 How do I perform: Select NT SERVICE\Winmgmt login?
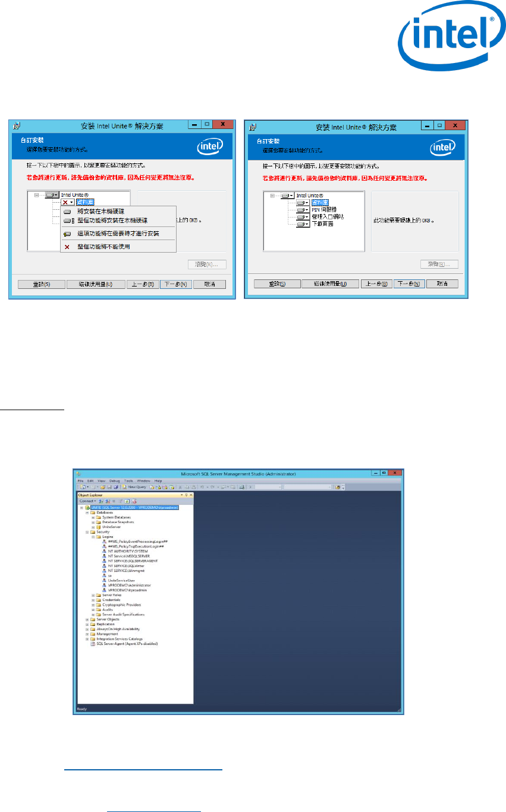point(126,571)
